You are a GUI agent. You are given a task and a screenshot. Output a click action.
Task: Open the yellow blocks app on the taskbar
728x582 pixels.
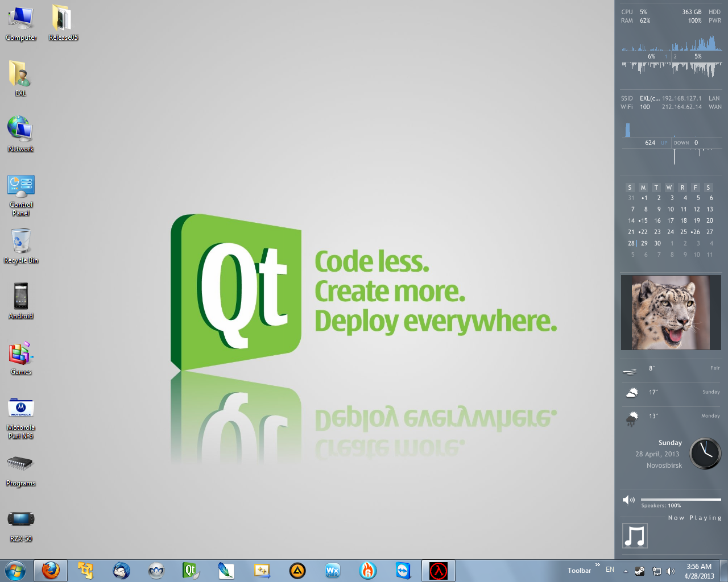coord(86,571)
